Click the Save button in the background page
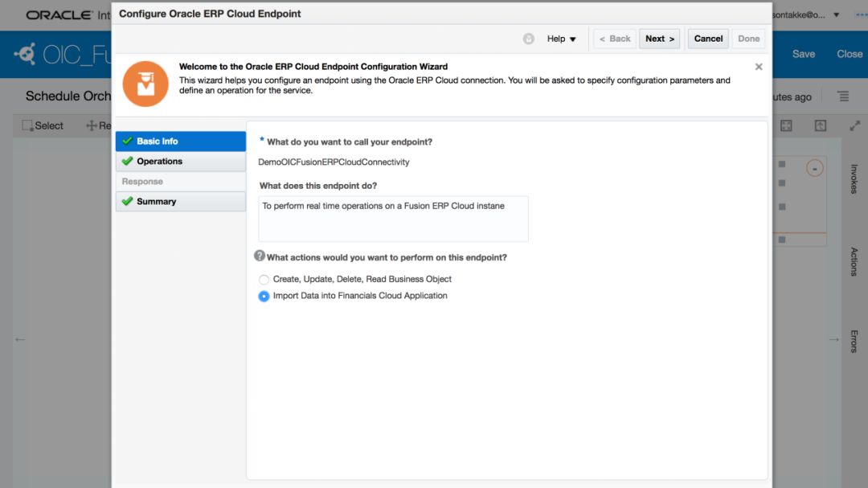 click(x=803, y=55)
